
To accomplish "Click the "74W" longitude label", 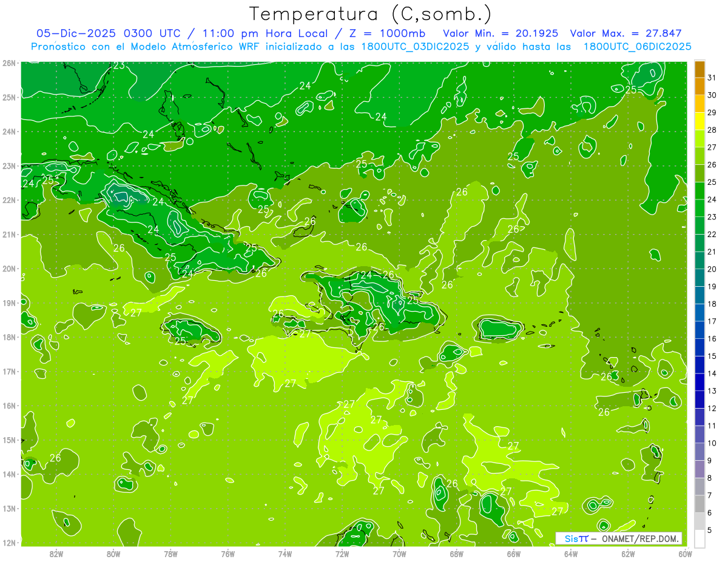I will click(285, 554).
